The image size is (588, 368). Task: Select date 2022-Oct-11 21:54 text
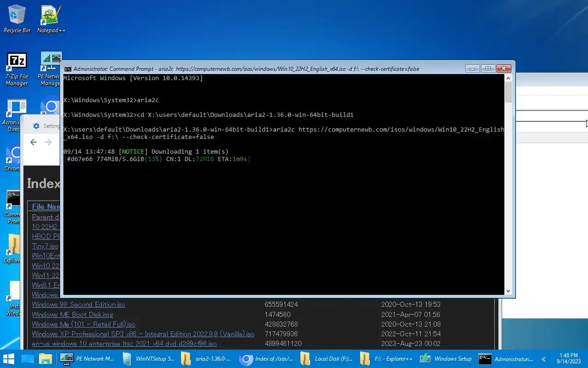(x=411, y=334)
